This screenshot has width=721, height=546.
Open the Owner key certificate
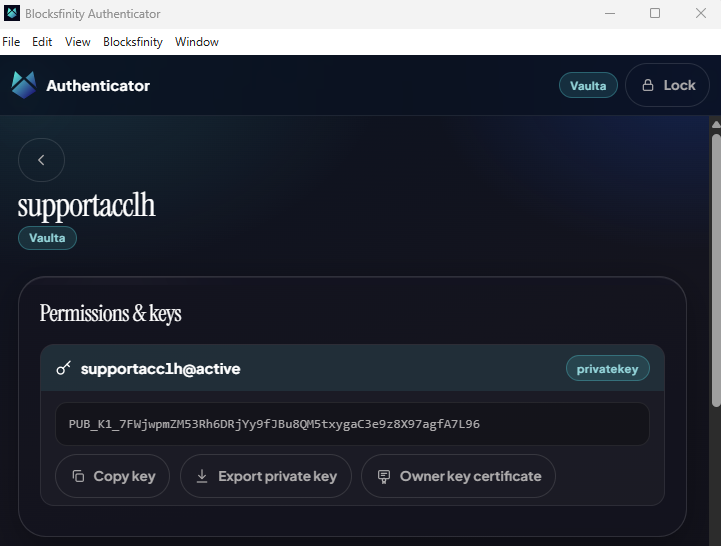pyautogui.click(x=458, y=476)
